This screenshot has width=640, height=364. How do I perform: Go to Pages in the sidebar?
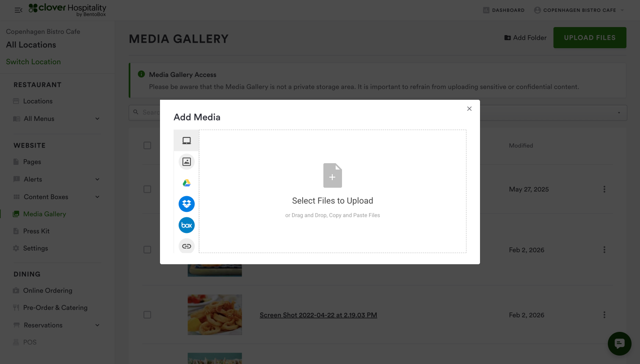pyautogui.click(x=32, y=162)
